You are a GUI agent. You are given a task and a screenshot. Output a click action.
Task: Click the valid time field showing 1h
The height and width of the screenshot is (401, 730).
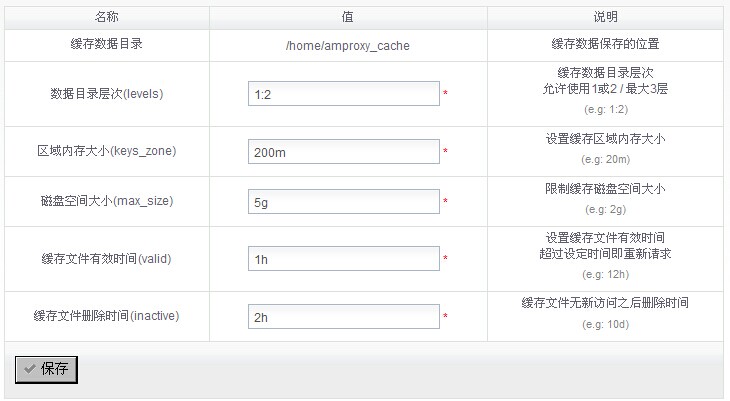343,259
